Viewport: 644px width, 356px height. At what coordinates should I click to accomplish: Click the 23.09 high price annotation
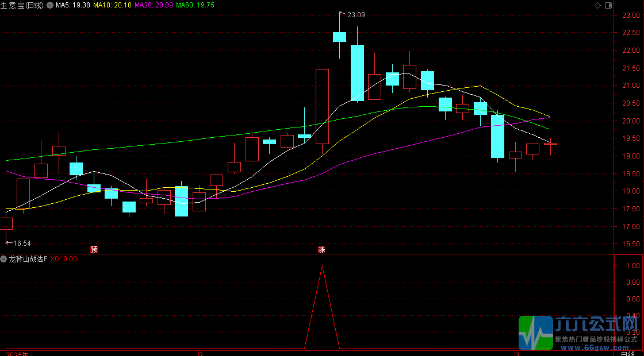pyautogui.click(x=356, y=15)
